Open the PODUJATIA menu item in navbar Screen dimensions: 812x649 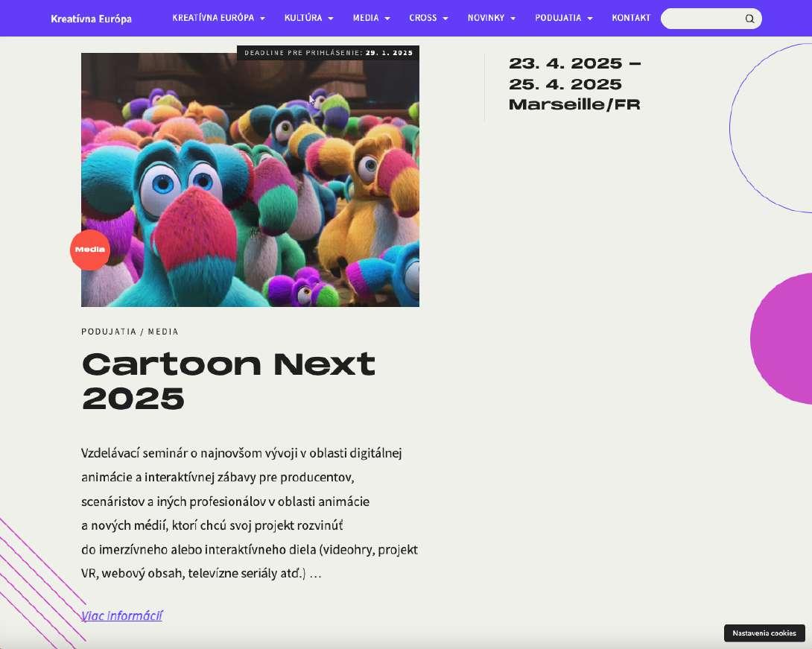coord(558,18)
